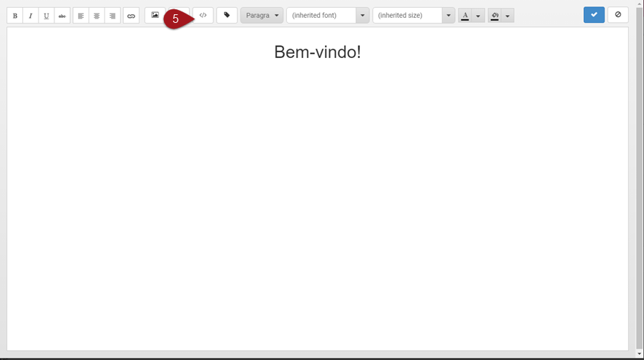Image resolution: width=644 pixels, height=360 pixels.
Task: Click the inherited font input field
Action: (321, 15)
